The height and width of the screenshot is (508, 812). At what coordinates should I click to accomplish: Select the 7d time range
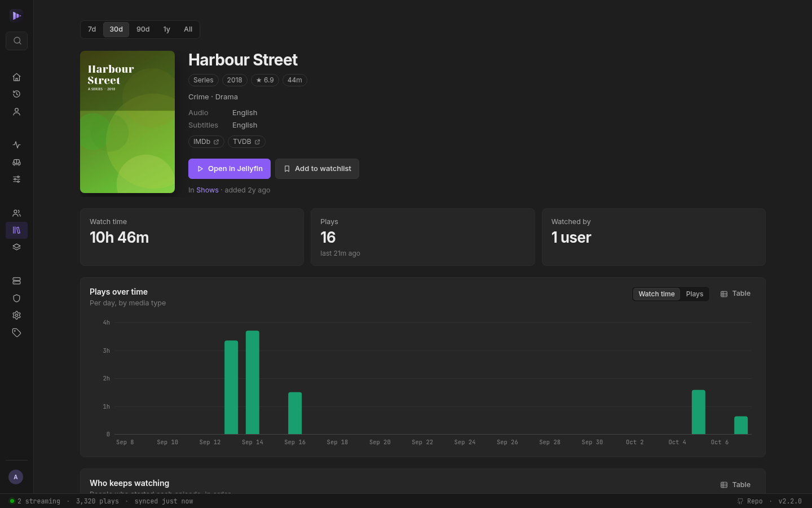coord(92,29)
